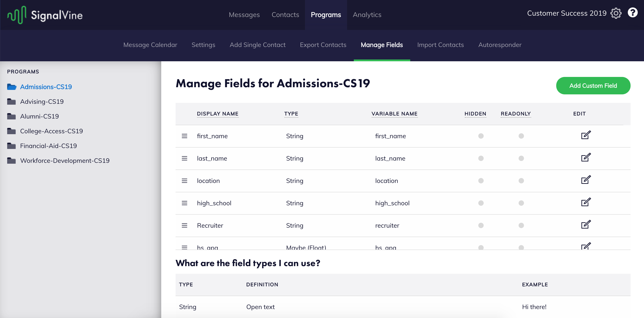Open the Analytics top menu
The width and height of the screenshot is (644, 318).
click(x=367, y=15)
